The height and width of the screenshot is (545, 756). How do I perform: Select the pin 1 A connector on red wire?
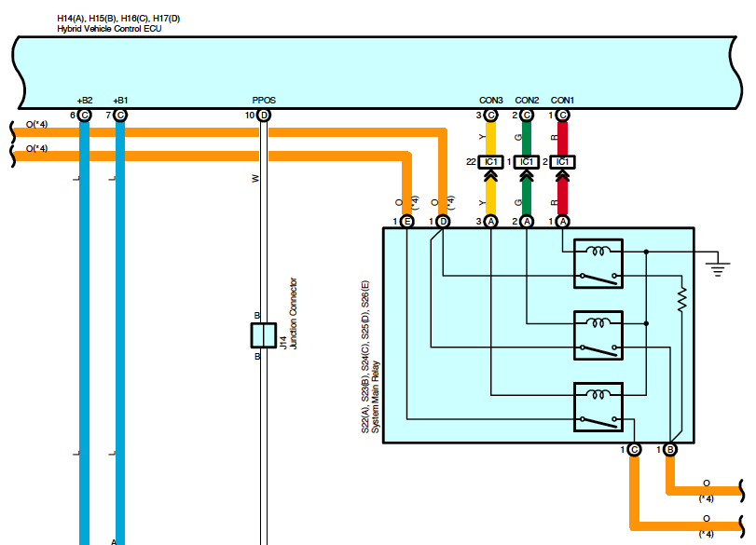pyautogui.click(x=562, y=221)
